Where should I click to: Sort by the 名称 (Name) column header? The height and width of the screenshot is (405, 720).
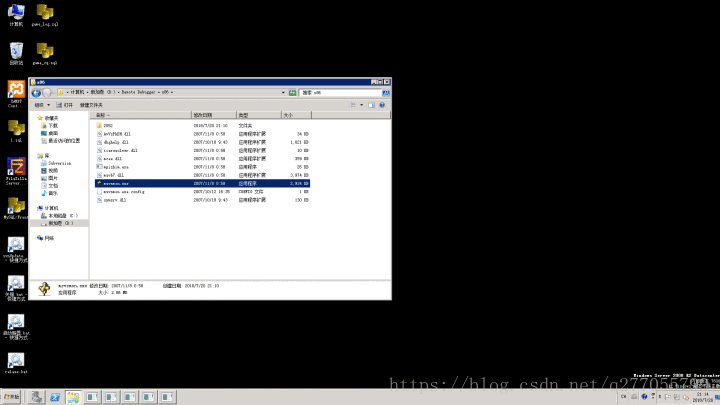pos(141,115)
